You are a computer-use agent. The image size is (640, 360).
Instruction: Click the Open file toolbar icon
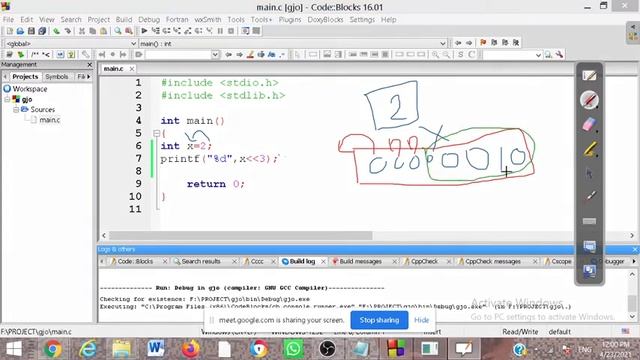pos(20,31)
